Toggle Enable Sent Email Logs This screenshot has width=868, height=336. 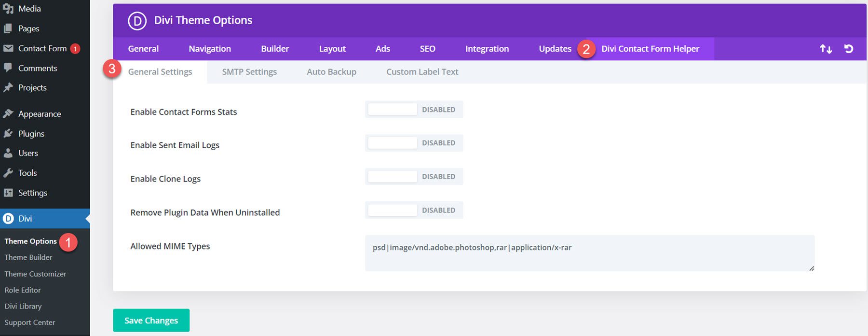[x=413, y=143]
